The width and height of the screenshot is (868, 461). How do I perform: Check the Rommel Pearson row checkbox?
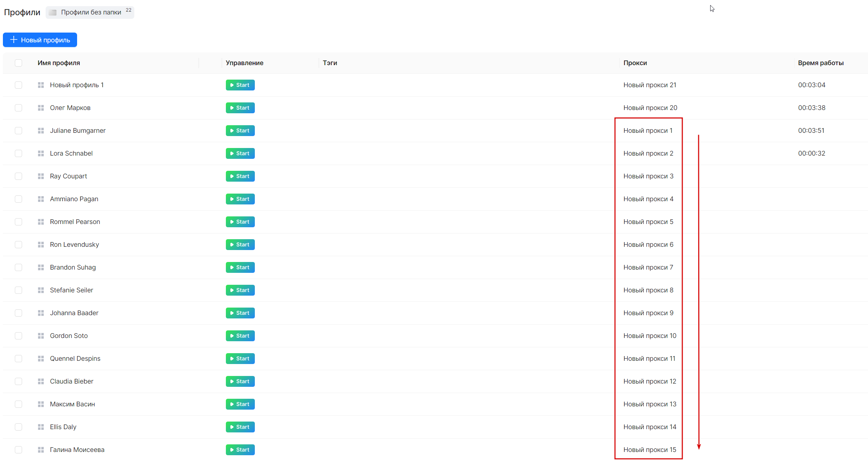(18, 222)
